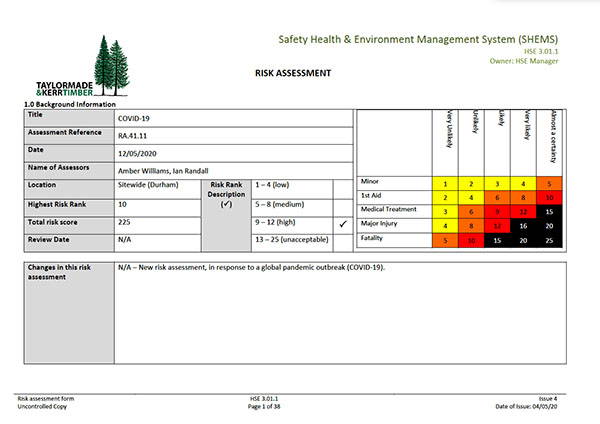This screenshot has width=600, height=424.
Task: Select the reference value 'RA.41.11'
Action: tap(132, 136)
